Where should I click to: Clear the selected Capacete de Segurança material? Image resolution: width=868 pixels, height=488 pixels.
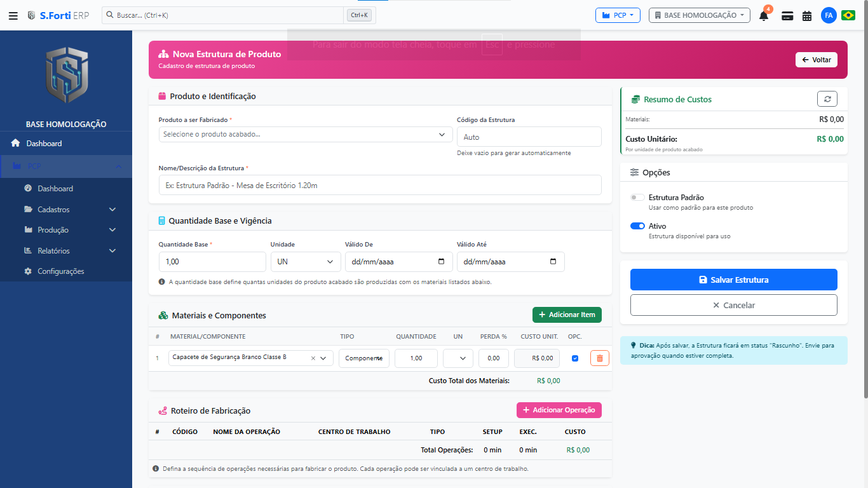click(x=313, y=358)
